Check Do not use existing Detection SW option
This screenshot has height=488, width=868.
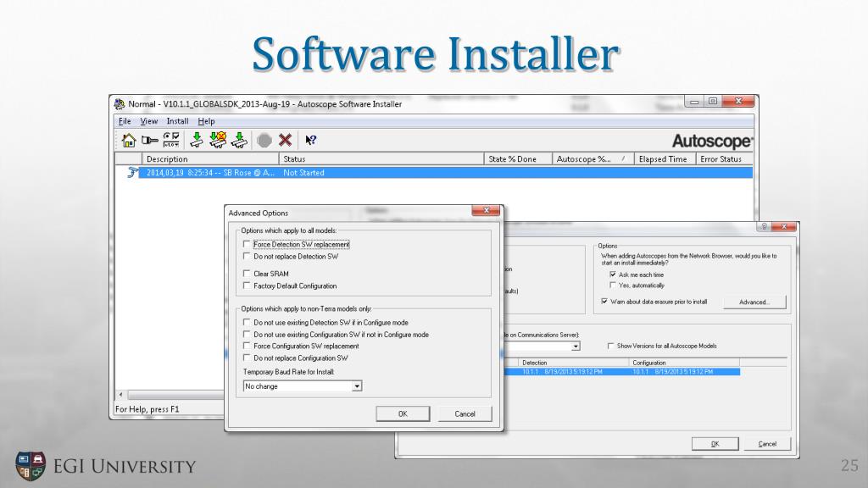tap(247, 322)
